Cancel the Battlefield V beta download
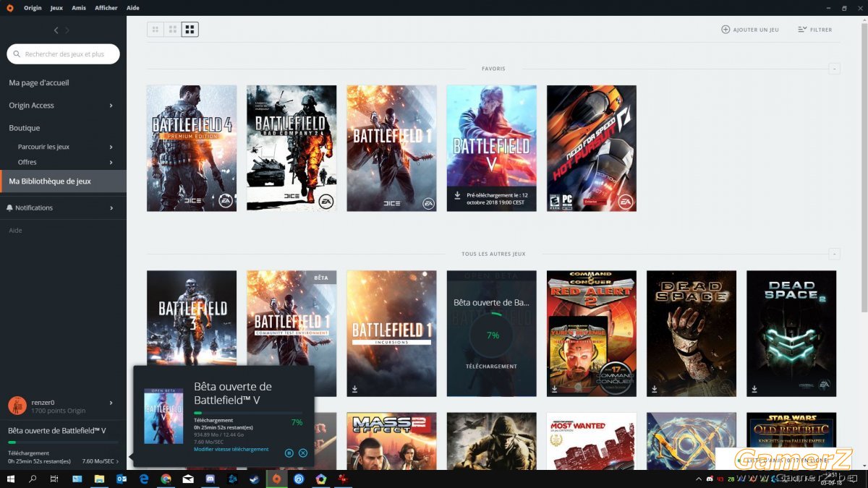 303,453
